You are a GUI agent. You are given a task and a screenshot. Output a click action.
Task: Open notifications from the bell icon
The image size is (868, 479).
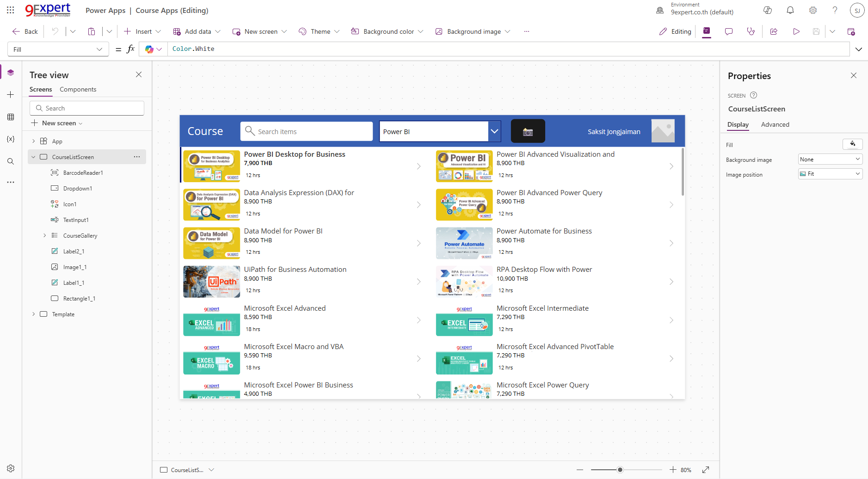[790, 10]
